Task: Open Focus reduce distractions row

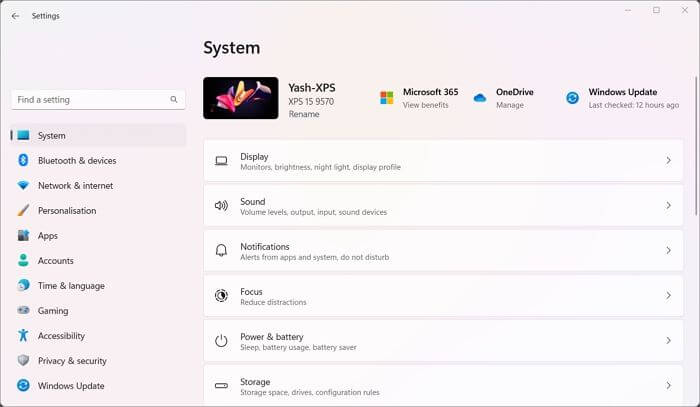Action: point(443,295)
